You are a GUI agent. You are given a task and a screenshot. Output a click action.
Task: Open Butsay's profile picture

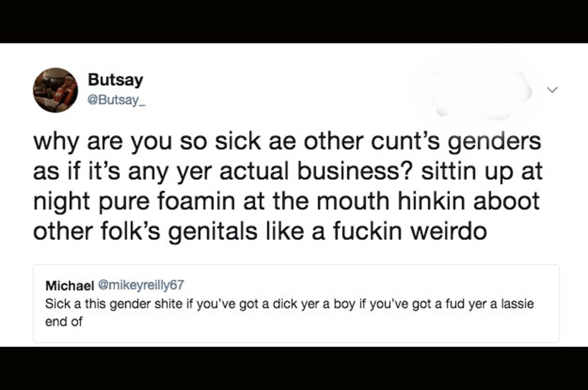coord(55,90)
